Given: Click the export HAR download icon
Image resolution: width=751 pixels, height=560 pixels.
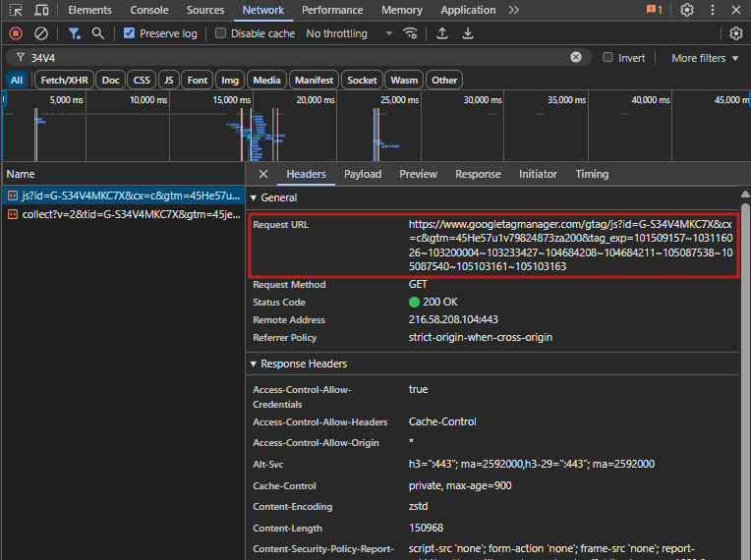Looking at the screenshot, I should click(468, 33).
